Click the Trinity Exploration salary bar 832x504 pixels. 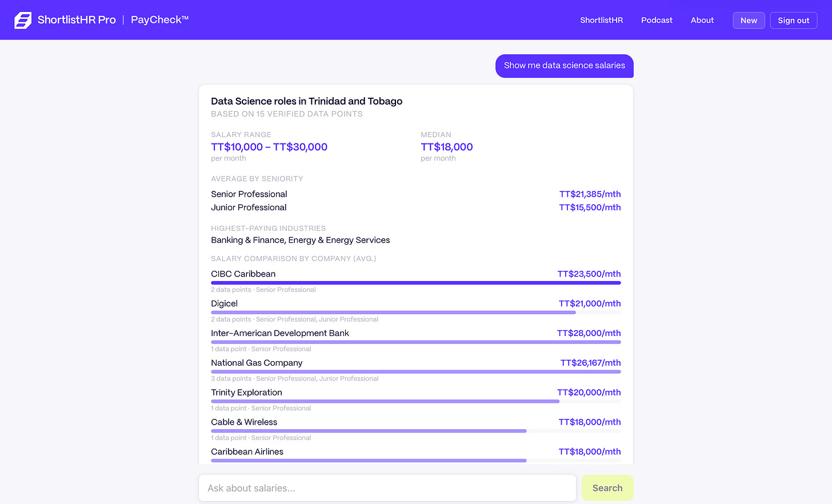tap(415, 401)
